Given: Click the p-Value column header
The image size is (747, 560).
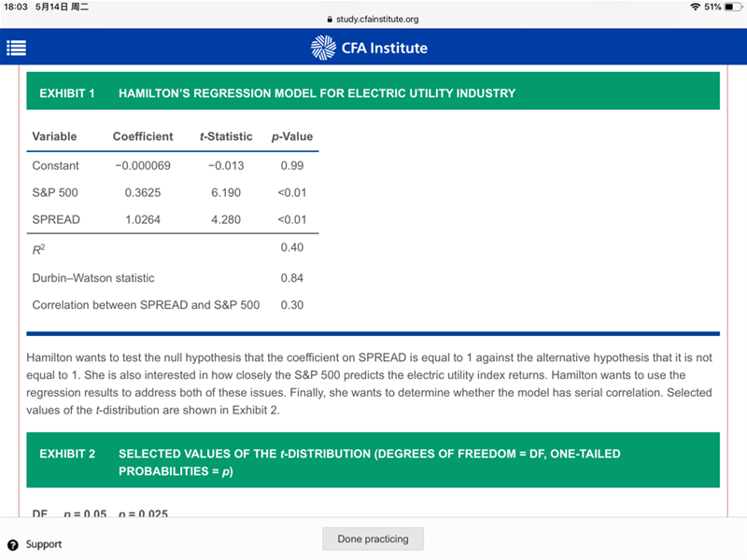Looking at the screenshot, I should pyautogui.click(x=292, y=136).
